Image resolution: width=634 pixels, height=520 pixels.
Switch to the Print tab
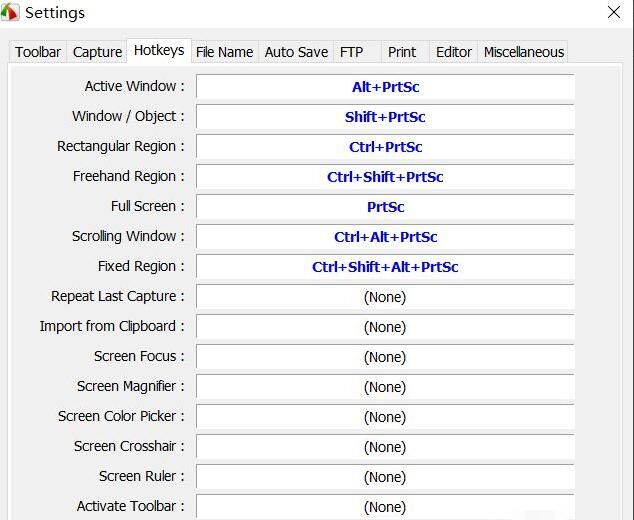point(402,52)
